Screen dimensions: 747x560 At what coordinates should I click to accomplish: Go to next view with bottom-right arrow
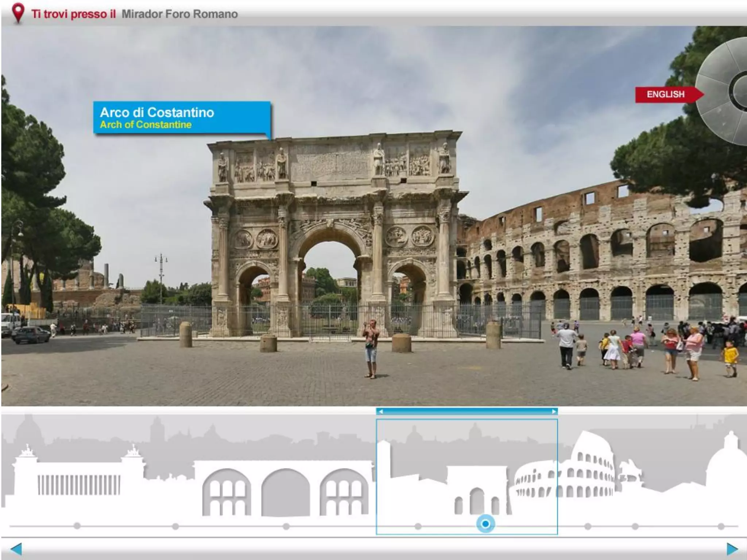tap(732, 548)
